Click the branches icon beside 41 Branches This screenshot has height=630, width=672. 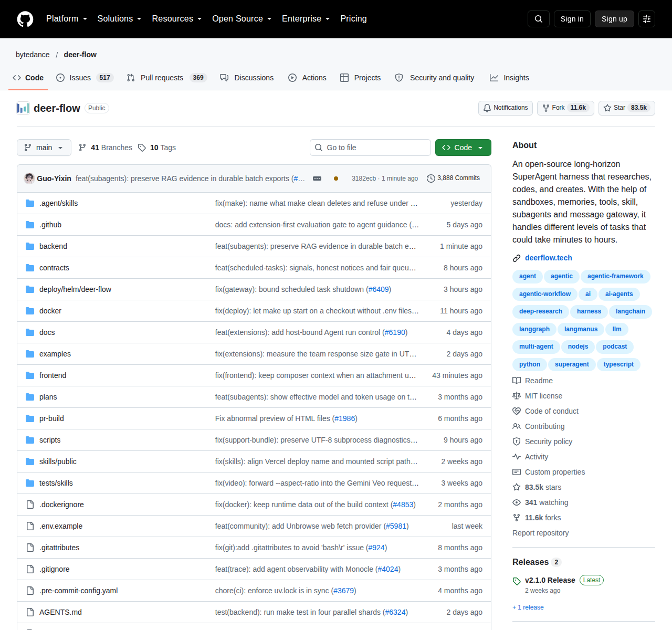[x=82, y=148]
